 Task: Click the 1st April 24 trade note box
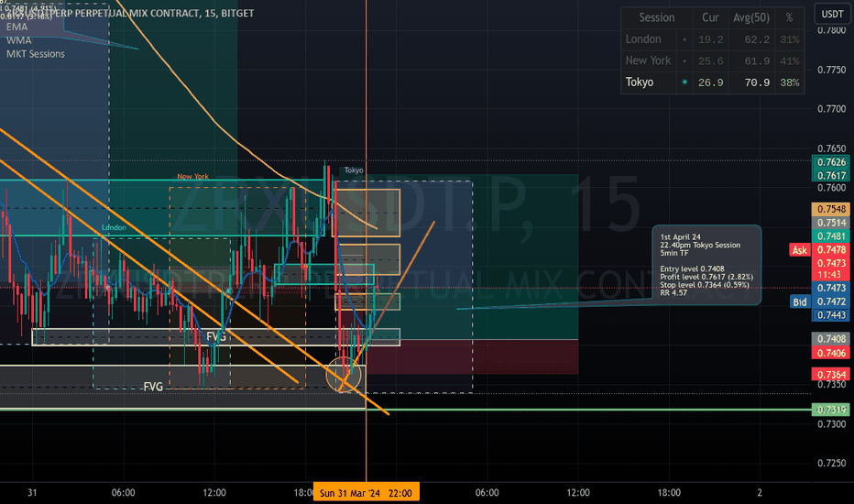click(707, 265)
